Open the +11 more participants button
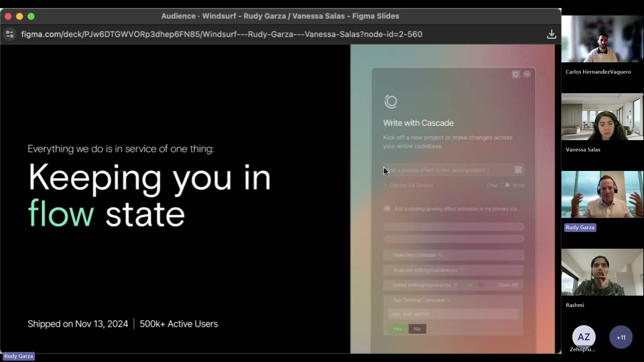The image size is (644, 362). tap(621, 337)
